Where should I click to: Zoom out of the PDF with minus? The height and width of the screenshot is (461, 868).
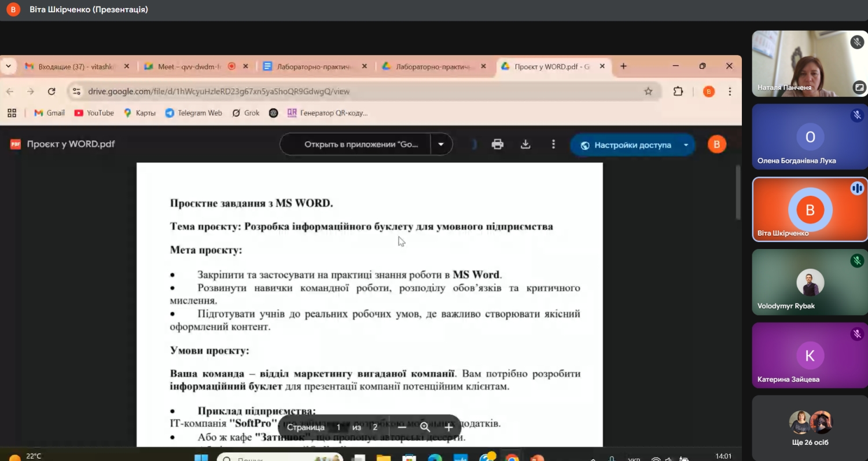[x=402, y=427]
